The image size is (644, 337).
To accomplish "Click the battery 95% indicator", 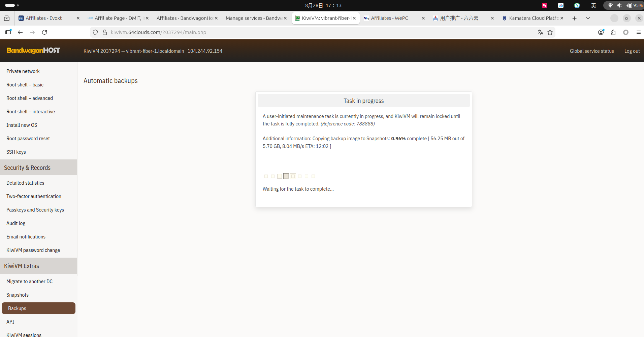I will coord(635,5).
